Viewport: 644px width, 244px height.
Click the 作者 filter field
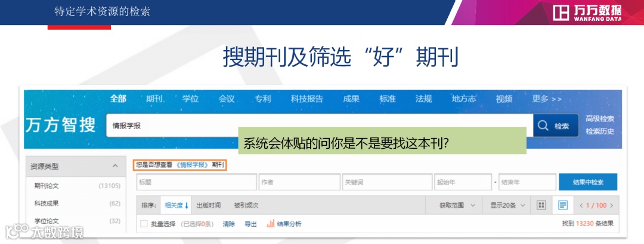(299, 182)
